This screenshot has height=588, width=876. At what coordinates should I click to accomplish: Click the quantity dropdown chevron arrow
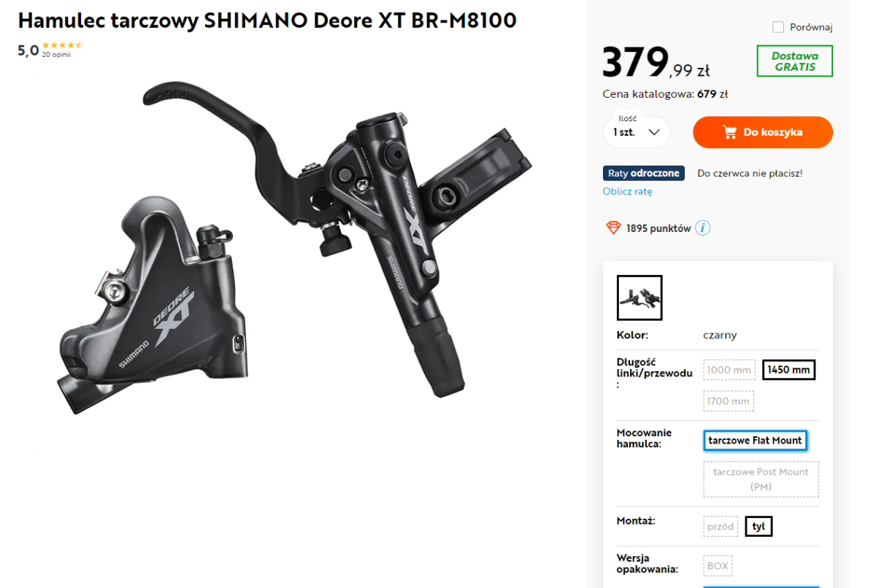(654, 132)
